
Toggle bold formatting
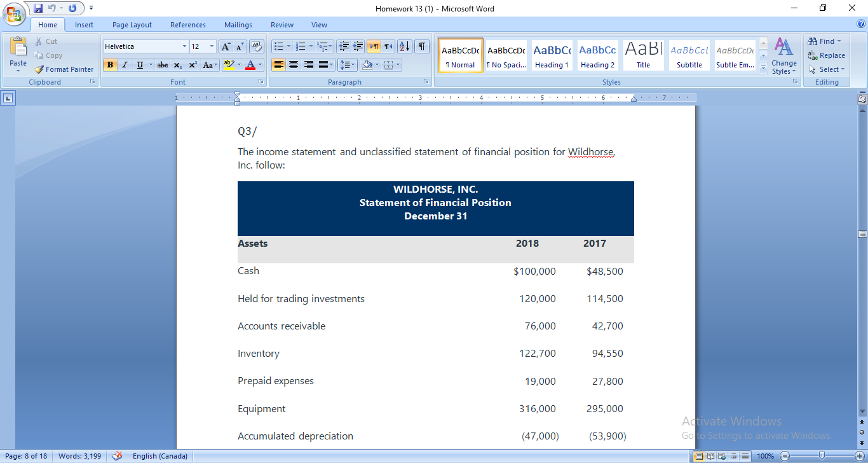pos(110,64)
